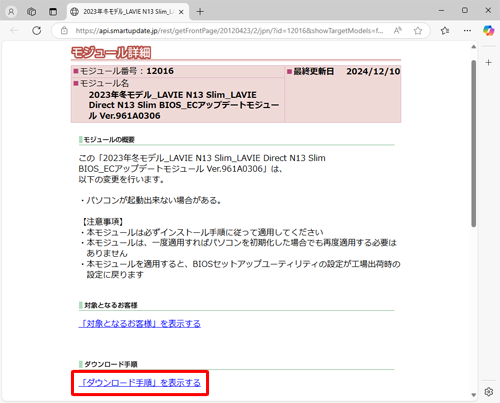Click the browser back arrow

pos(14,31)
